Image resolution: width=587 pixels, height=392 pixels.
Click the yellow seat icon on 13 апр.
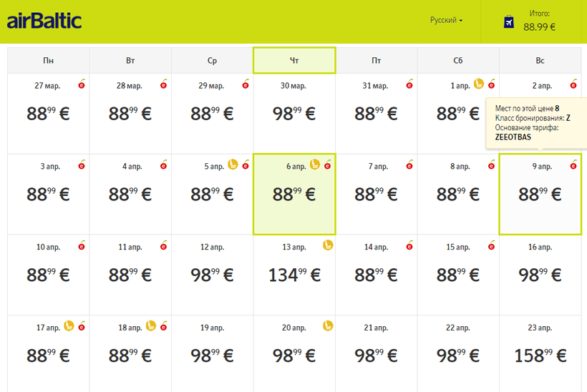tap(327, 245)
